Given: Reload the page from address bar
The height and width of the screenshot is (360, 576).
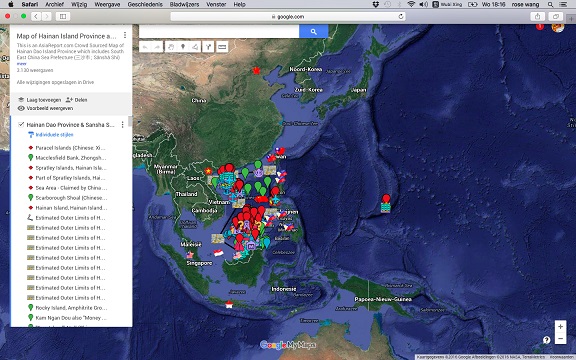Looking at the screenshot, I should (x=401, y=16).
